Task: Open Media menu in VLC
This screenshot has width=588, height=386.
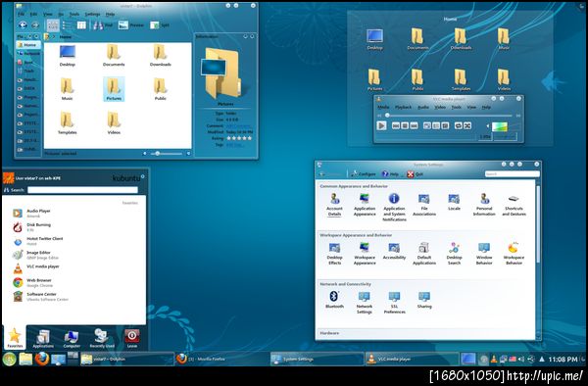Action: [383, 107]
